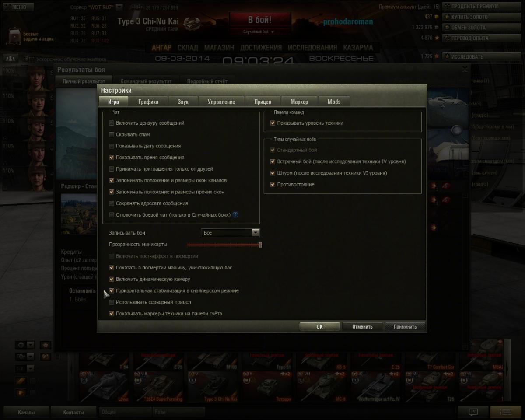This screenshot has height=420, width=525.
Task: Click the В бой! battle button
Action: coord(259,20)
